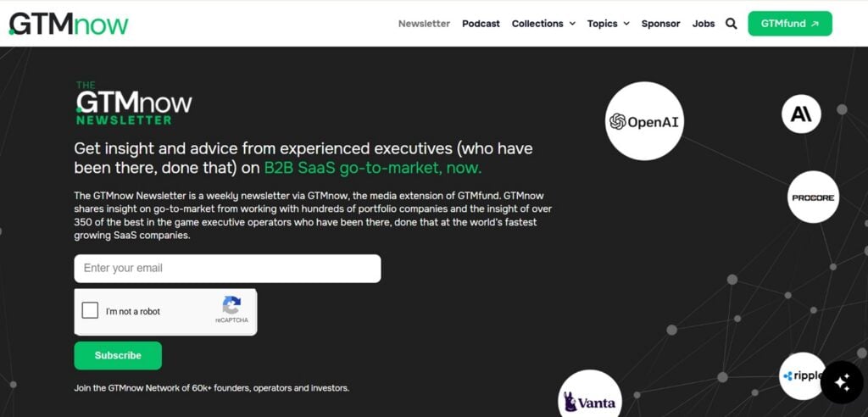Select the Procore logo circle
Viewport: 868px width, 417px height.
[x=813, y=197]
